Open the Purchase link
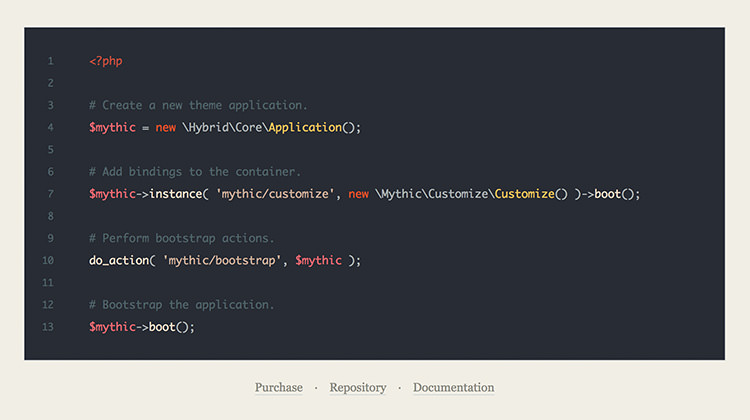Image resolution: width=750 pixels, height=420 pixels. [278, 387]
